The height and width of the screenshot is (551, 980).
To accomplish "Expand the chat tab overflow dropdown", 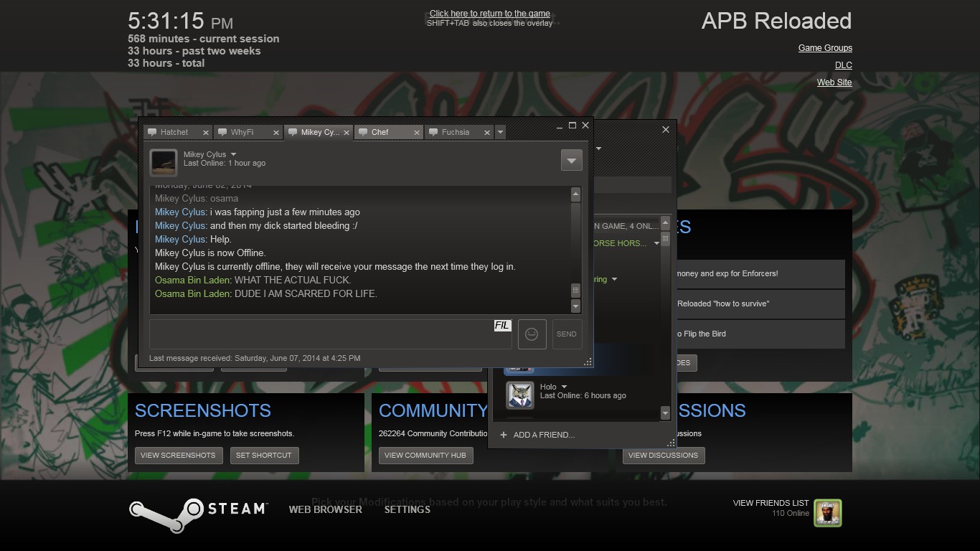I will (x=501, y=132).
